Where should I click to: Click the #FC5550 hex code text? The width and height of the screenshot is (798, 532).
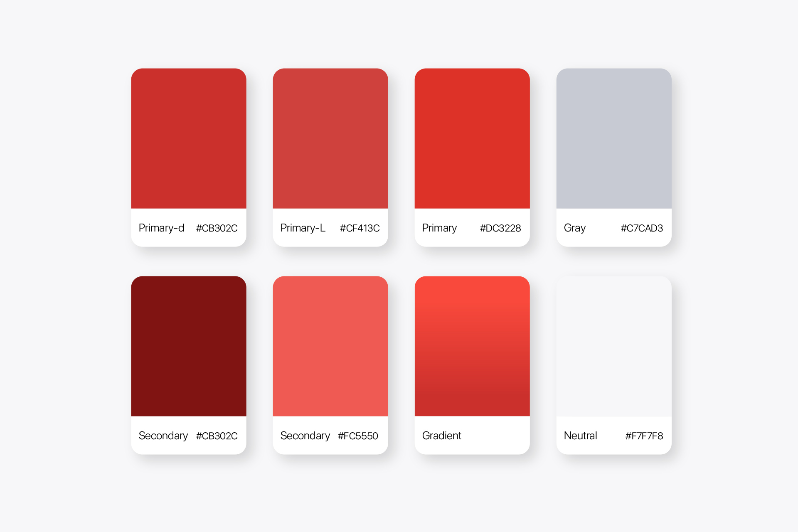point(358,436)
